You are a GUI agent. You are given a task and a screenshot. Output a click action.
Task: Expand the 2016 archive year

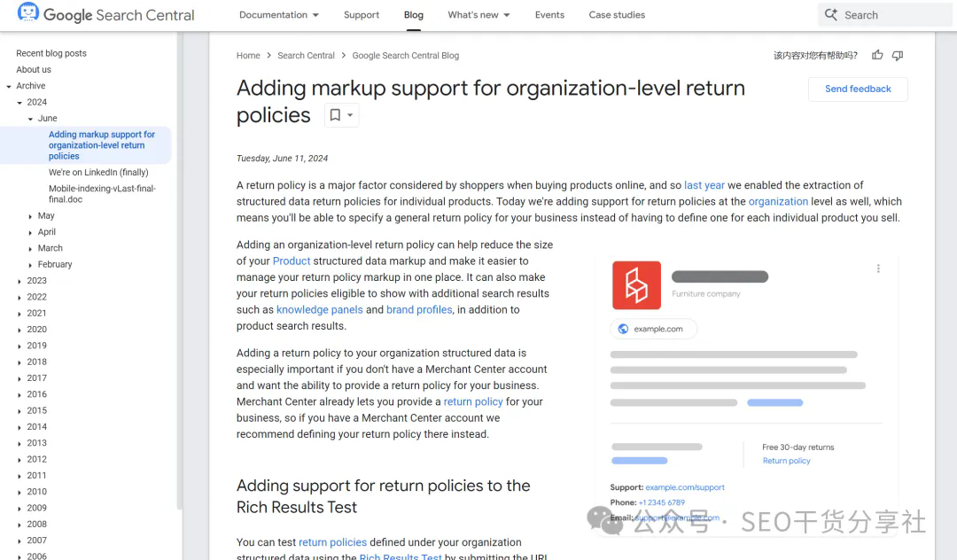pyautogui.click(x=19, y=394)
